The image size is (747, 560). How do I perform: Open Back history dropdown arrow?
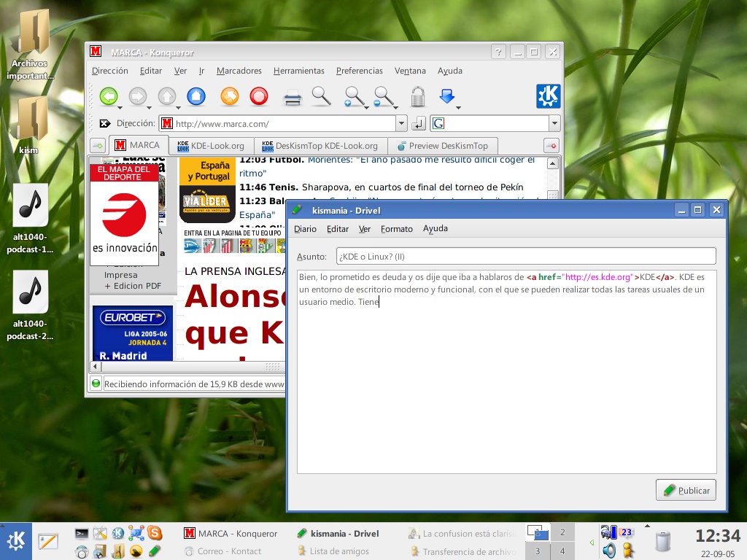pos(120,108)
